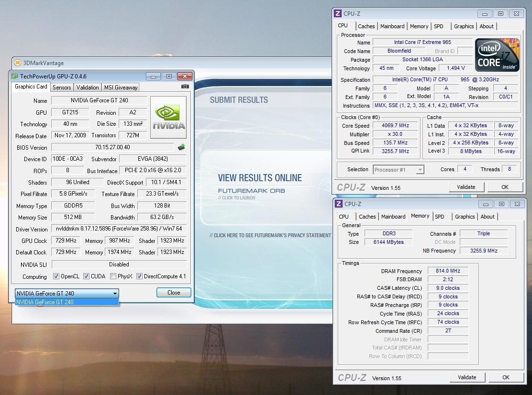The width and height of the screenshot is (532, 395).
Task: Click the upper CPU-Z window Z icon
Action: [x=338, y=13]
